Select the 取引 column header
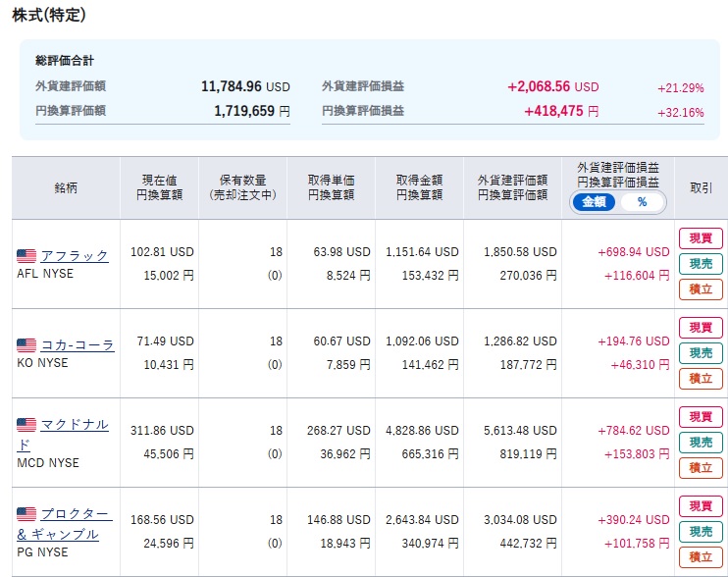Screen dimensions: 728x577 point(702,188)
